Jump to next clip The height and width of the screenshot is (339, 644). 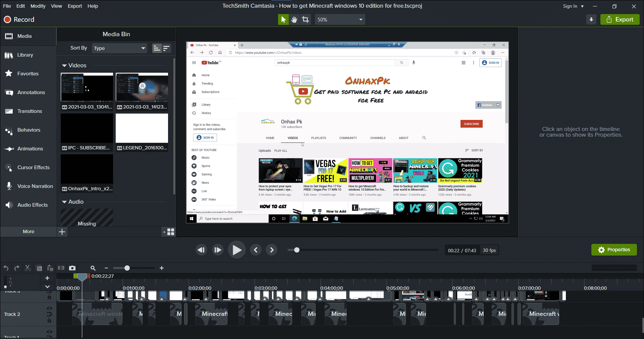click(x=272, y=250)
